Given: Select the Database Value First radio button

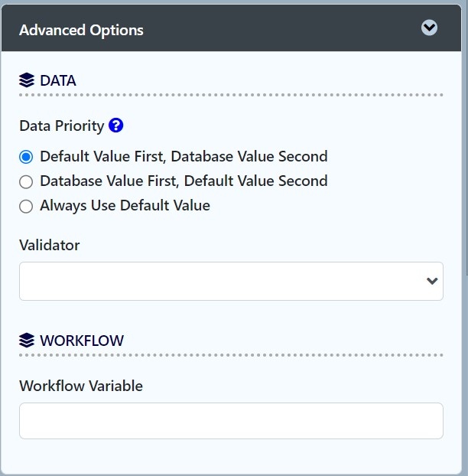Looking at the screenshot, I should (27, 181).
